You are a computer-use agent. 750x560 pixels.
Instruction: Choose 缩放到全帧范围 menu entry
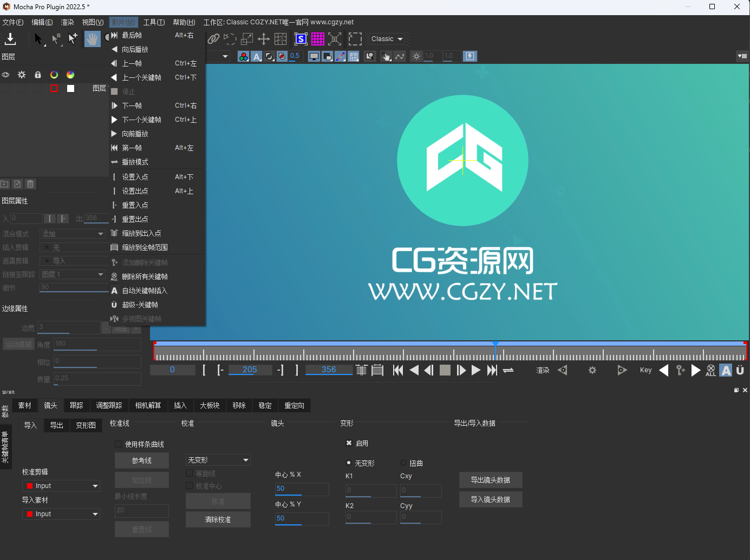point(157,247)
